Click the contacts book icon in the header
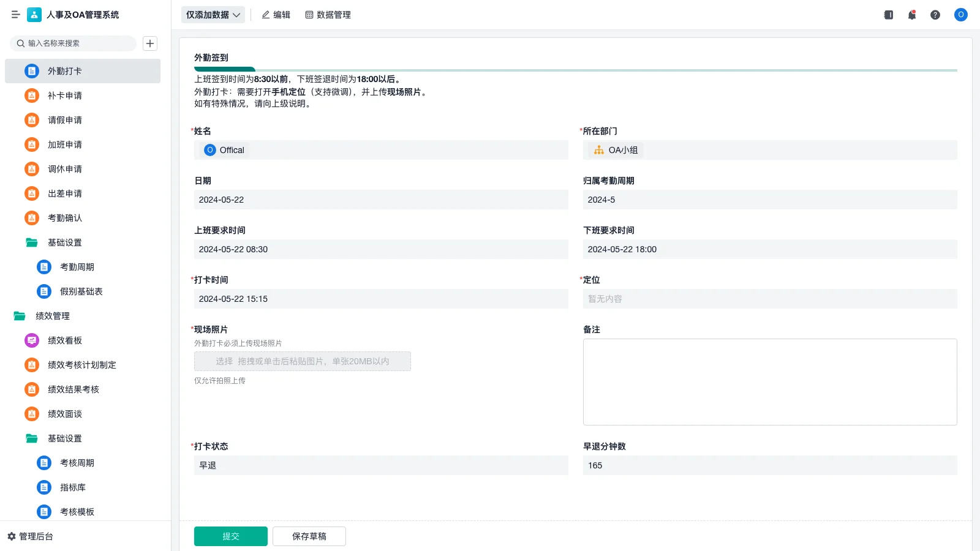The image size is (980, 551). click(888, 15)
